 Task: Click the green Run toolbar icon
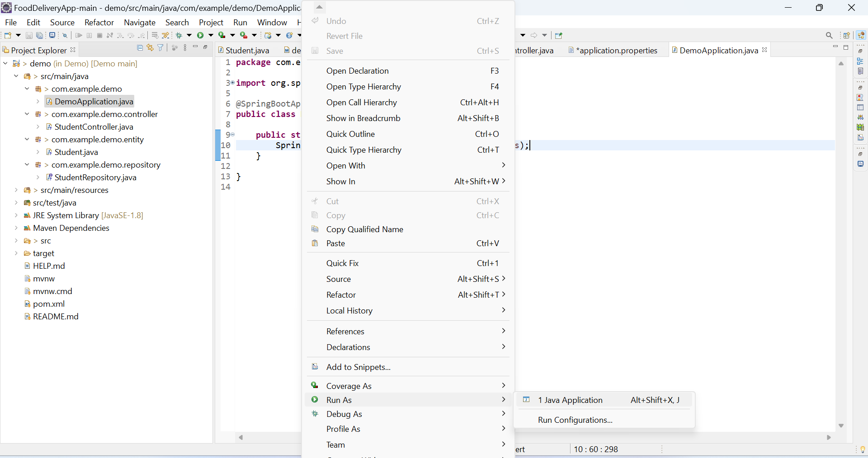click(201, 36)
